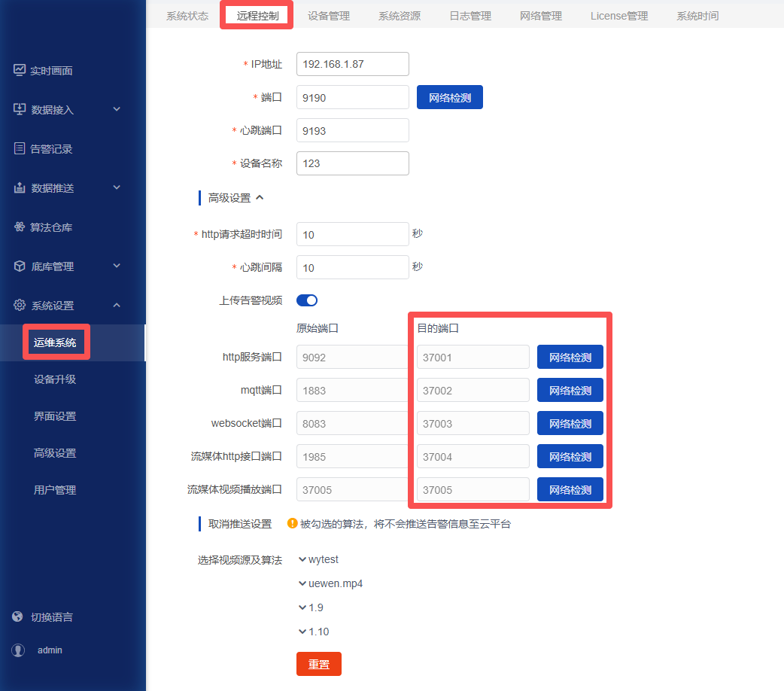Disable the 上传告警视频 toggle
The height and width of the screenshot is (691, 784).
307,300
